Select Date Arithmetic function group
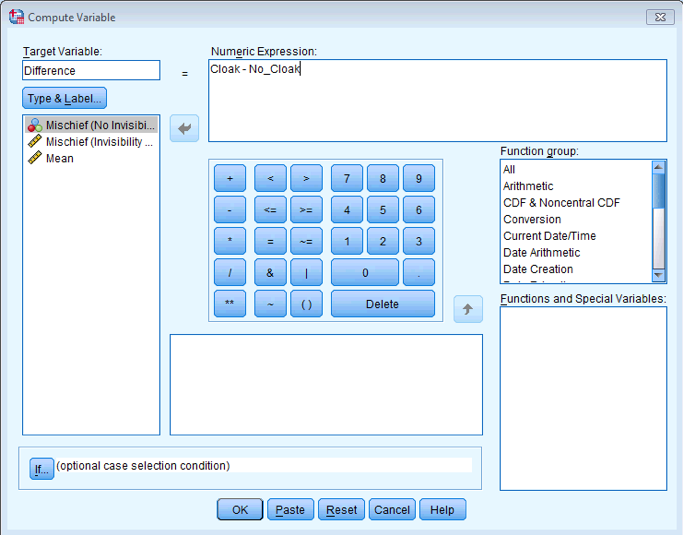Screen dimensions: 683x535 [x=541, y=253]
